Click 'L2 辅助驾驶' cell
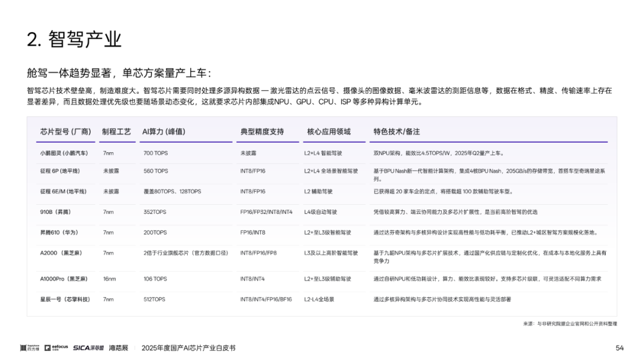The image size is (644, 363). (318, 192)
